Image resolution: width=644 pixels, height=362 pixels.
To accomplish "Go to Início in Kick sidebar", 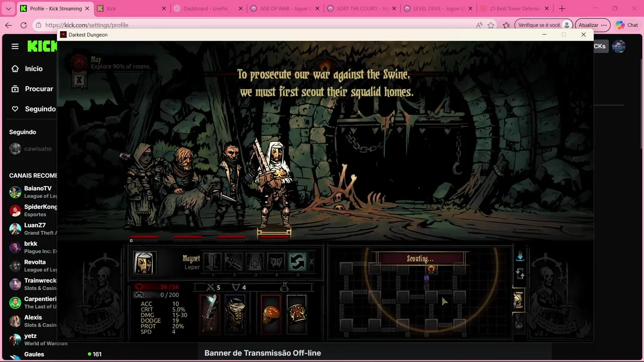I will 28,68.
